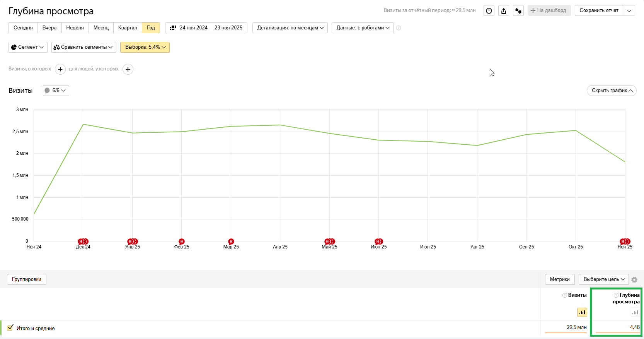The image size is (644, 339).
Task: Click the help icon beside the Визиты column header
Action: (565, 295)
